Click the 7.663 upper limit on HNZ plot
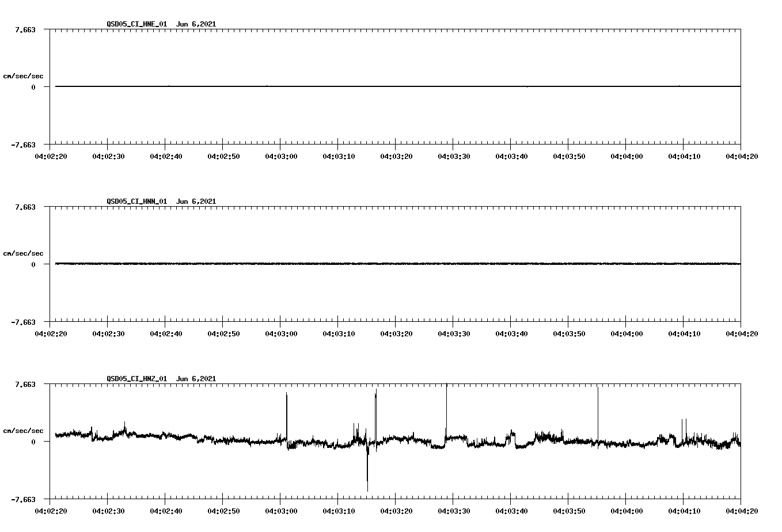 click(26, 384)
